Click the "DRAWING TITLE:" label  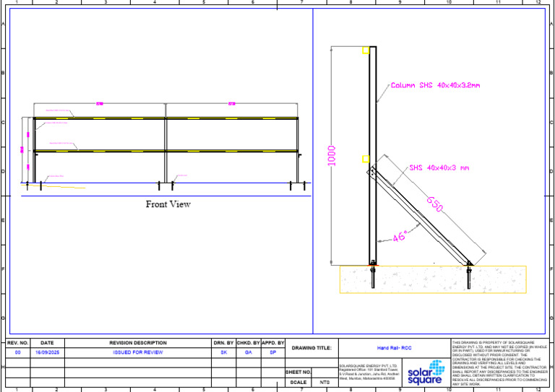(311, 348)
